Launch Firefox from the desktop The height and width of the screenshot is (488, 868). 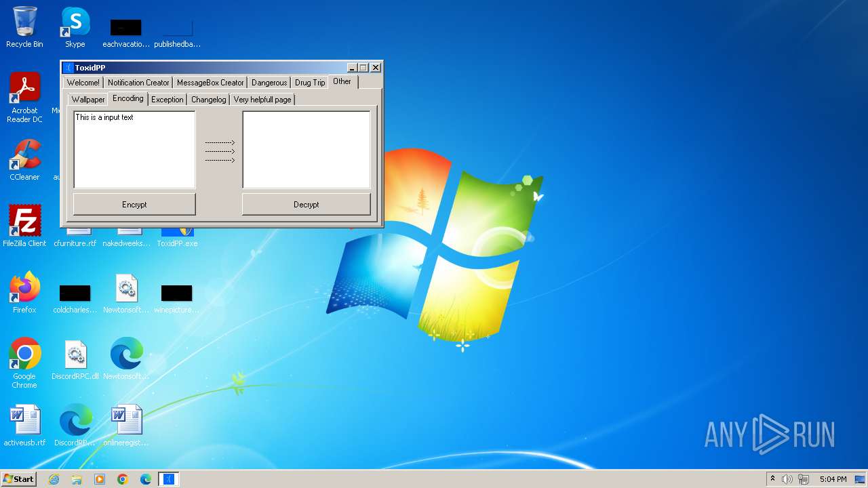[x=24, y=293]
